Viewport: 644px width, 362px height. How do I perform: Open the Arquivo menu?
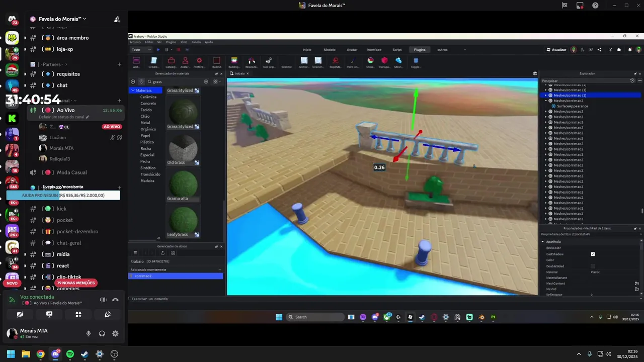point(135,42)
